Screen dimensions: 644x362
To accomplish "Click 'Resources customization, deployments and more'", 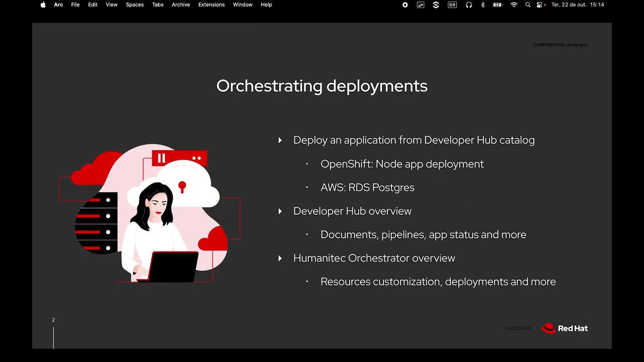I will 438,282.
